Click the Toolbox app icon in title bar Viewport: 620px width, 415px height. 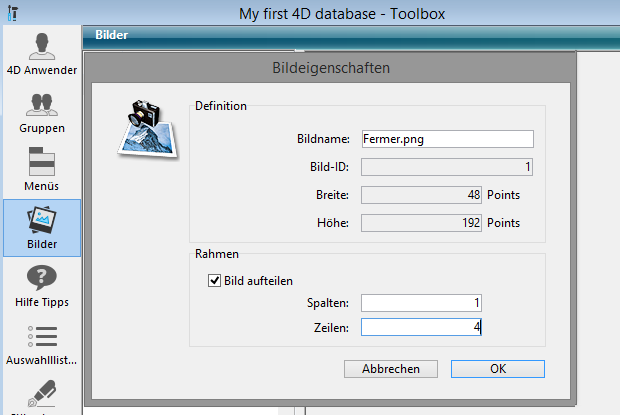(x=13, y=13)
